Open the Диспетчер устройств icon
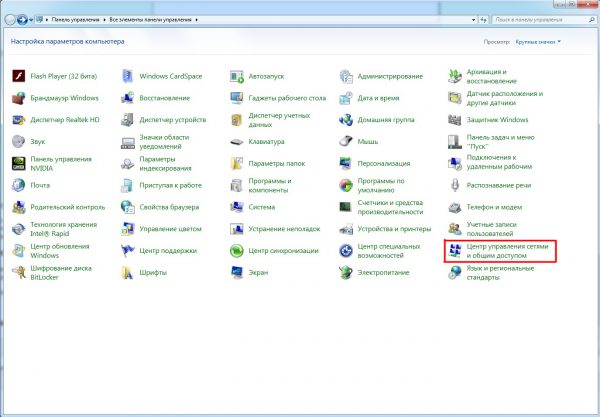The image size is (600, 417). 127,120
